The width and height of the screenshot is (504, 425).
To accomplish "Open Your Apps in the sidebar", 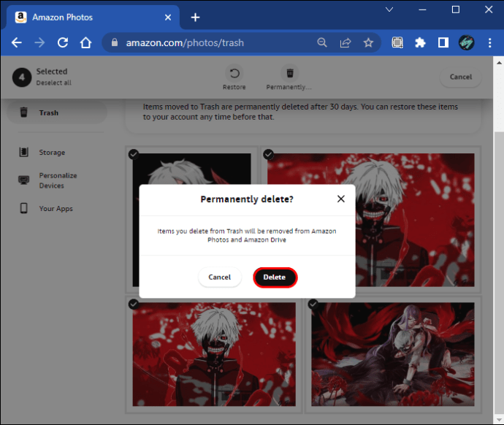I will click(56, 209).
